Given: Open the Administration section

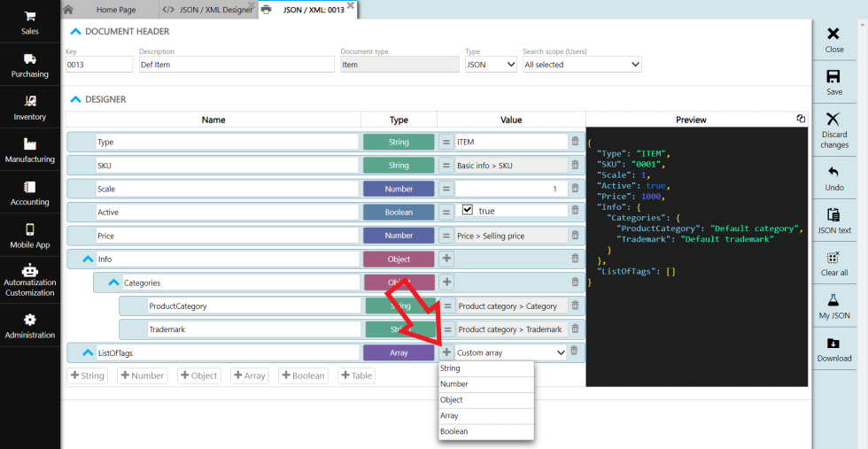Looking at the screenshot, I should click(x=30, y=326).
